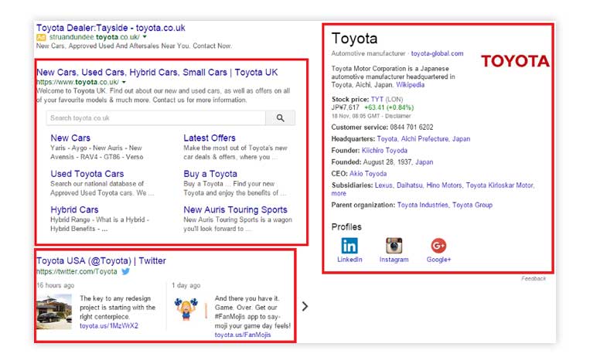Screen dimensions: 590x364
Task: Open Toyota, Aichi Prefecture, Japan headquarters link
Action: (x=423, y=139)
